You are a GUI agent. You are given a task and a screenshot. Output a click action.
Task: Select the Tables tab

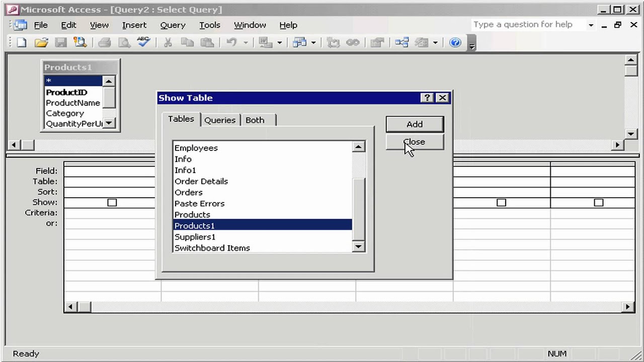(181, 119)
